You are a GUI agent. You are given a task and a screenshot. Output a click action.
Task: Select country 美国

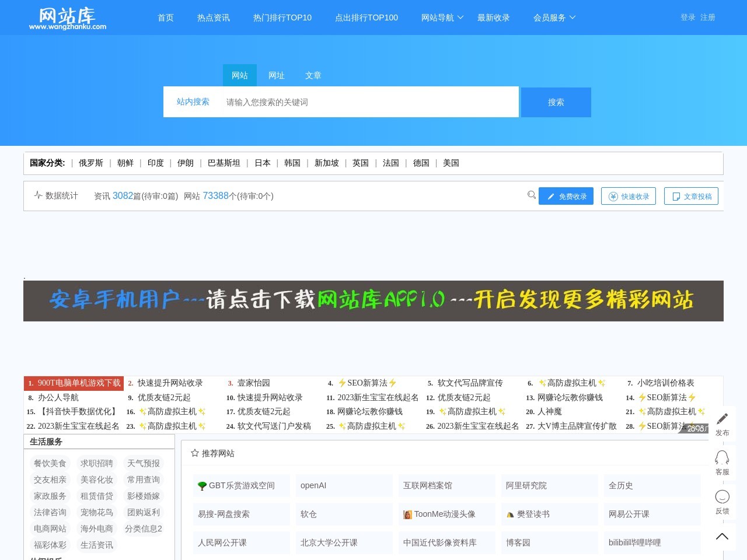click(x=451, y=163)
